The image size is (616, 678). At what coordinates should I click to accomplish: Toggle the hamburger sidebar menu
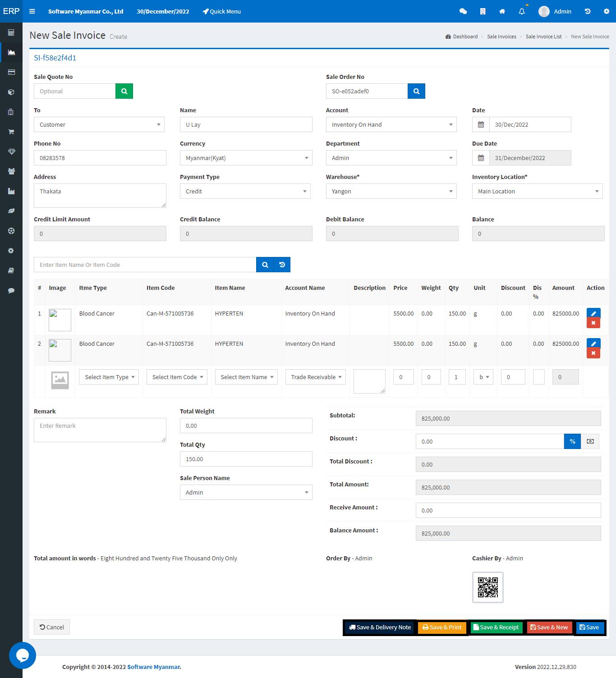(32, 11)
